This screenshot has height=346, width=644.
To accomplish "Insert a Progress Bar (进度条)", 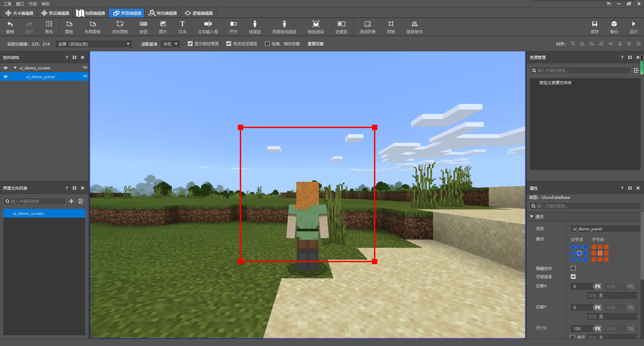I will click(x=341, y=27).
